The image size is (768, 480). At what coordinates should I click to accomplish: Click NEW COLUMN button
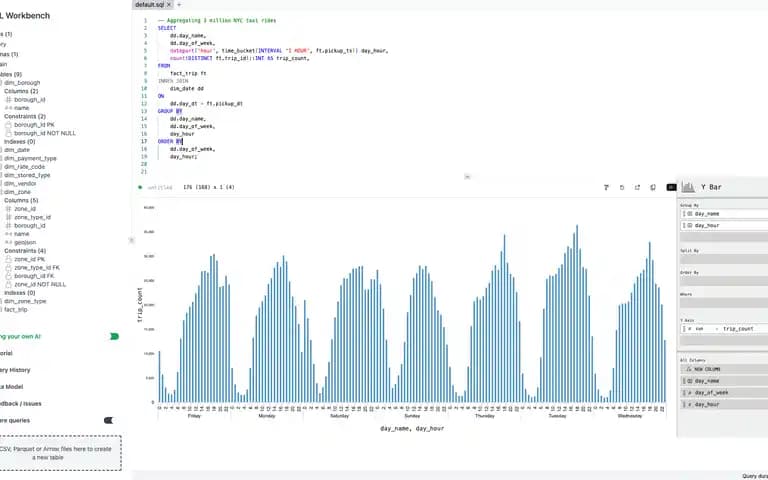(724, 369)
